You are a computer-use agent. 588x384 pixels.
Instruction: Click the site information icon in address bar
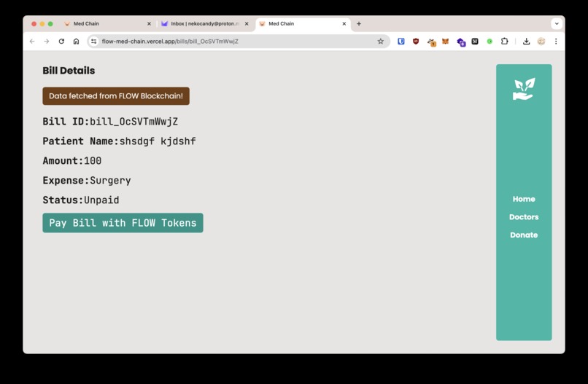[94, 42]
